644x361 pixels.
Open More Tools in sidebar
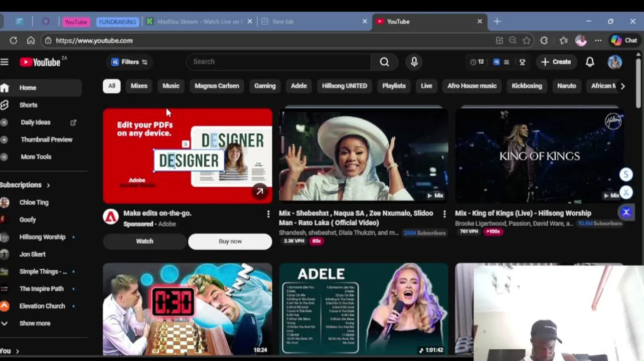click(36, 157)
